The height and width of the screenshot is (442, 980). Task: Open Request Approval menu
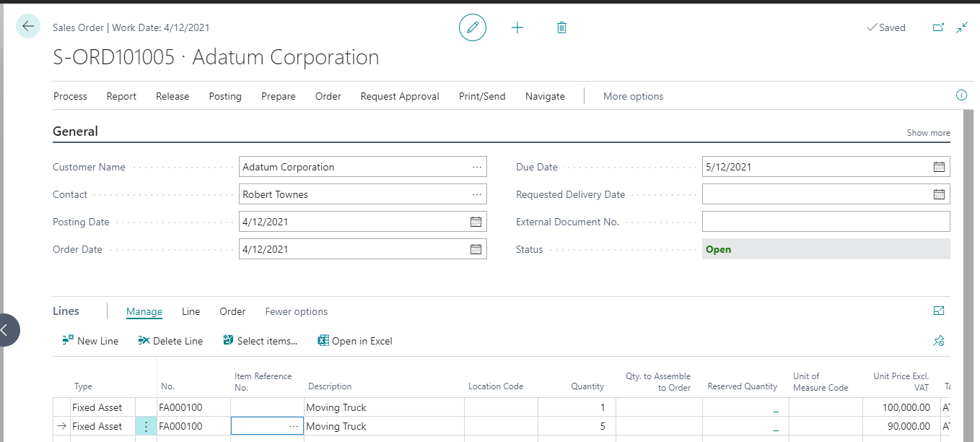400,96
